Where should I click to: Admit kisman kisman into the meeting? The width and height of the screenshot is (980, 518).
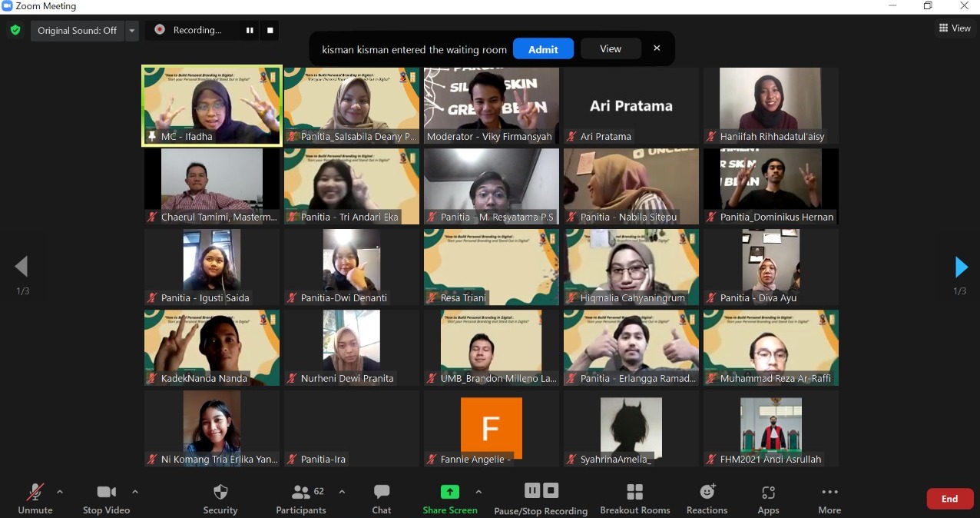[x=543, y=48]
